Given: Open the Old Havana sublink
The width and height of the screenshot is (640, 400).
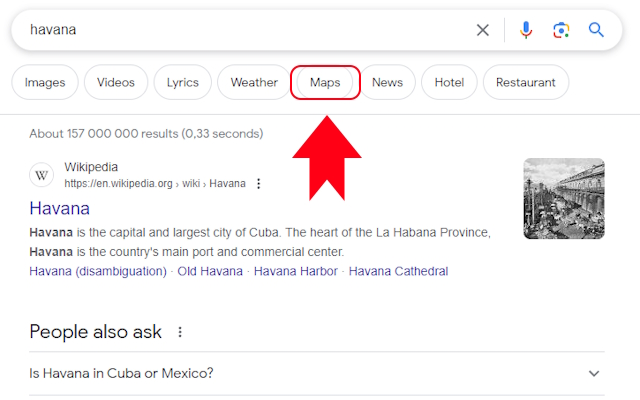Looking at the screenshot, I should point(210,271).
